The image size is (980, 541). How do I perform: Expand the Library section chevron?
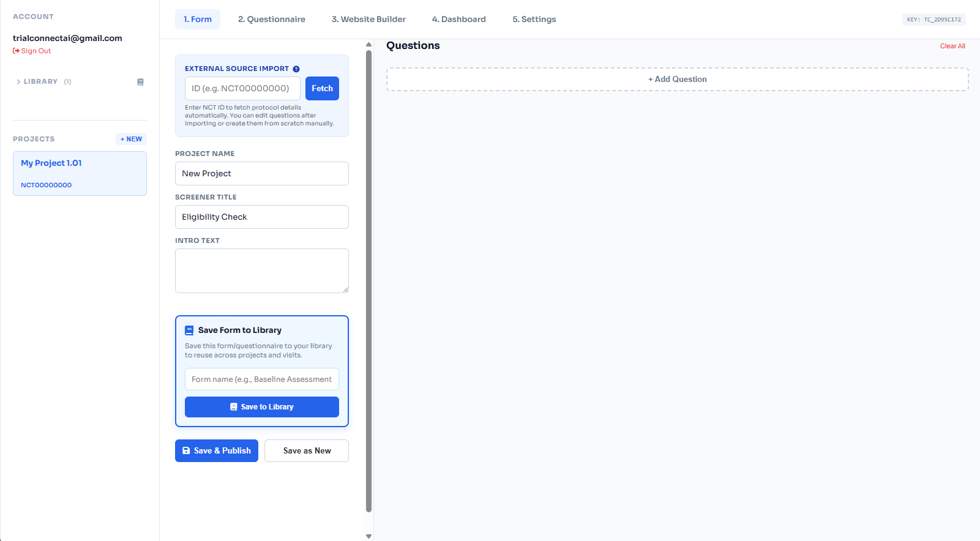(18, 82)
